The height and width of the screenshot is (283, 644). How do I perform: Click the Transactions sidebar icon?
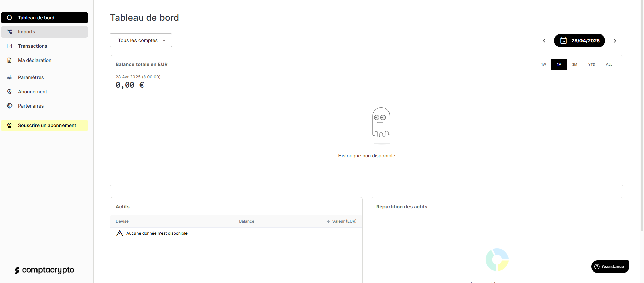click(x=9, y=46)
